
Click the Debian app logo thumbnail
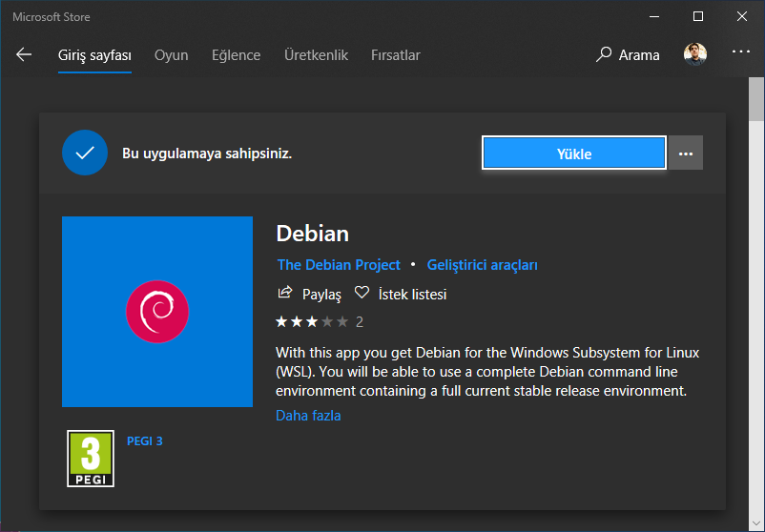(x=157, y=312)
